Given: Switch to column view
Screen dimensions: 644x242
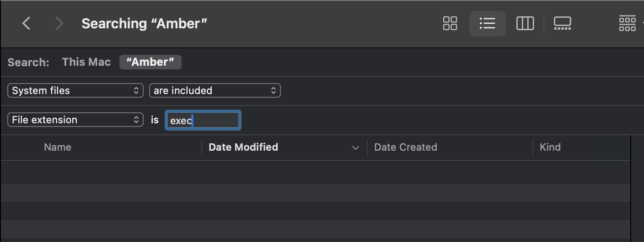Looking at the screenshot, I should click(x=525, y=23).
